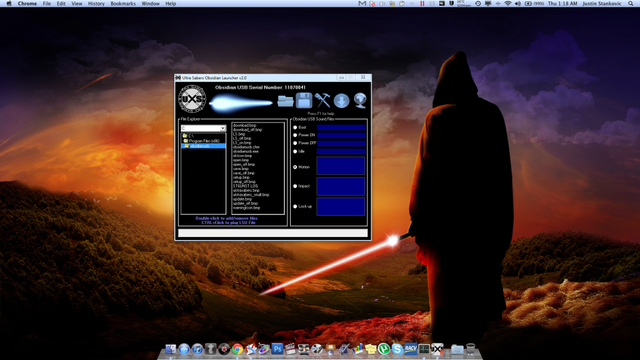The width and height of the screenshot is (640, 360).
Task: Click the Lock-up sound files blue list box
Action: 341,207
